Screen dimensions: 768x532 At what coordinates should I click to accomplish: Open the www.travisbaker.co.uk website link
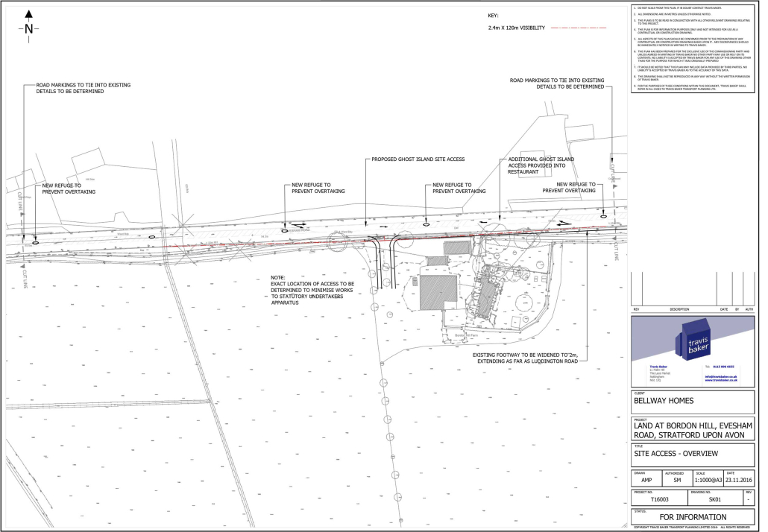(721, 380)
